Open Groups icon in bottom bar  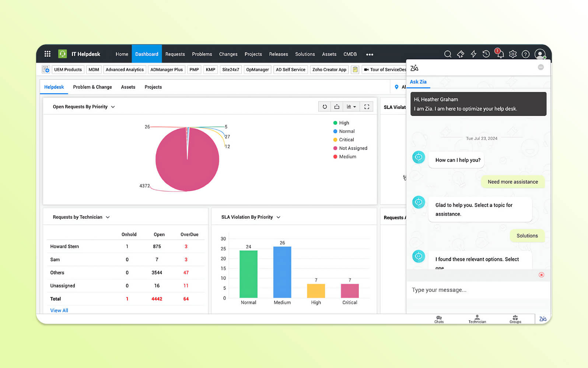click(515, 319)
